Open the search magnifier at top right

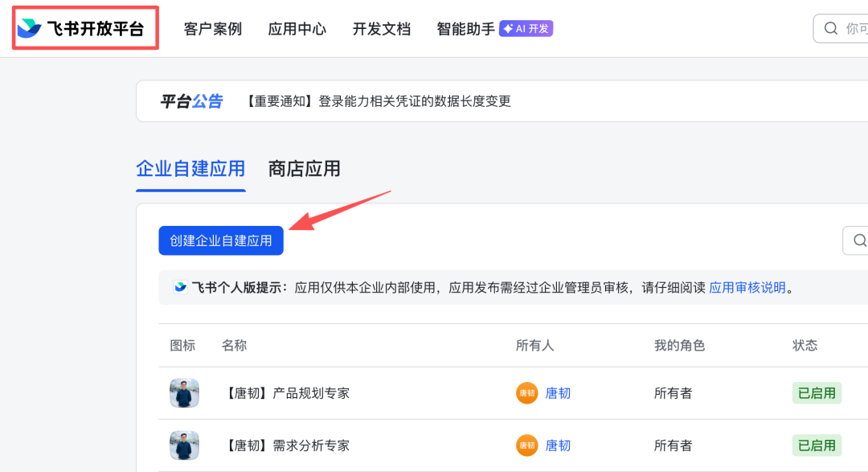click(x=831, y=27)
